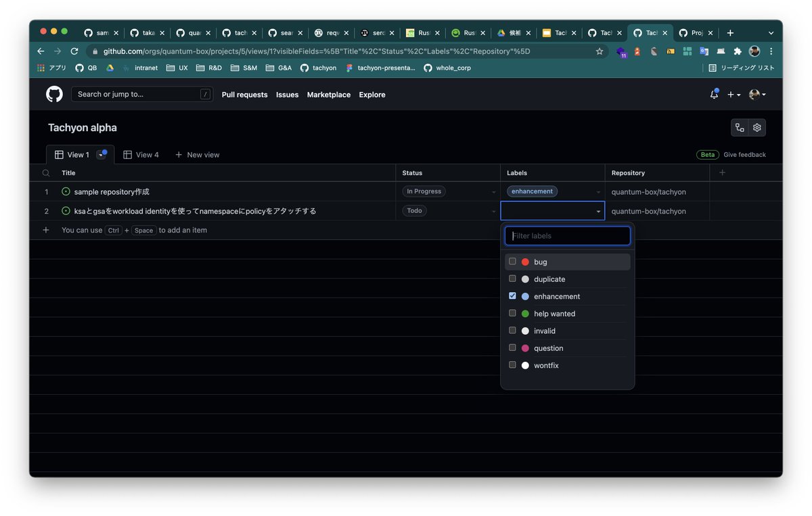Click the search magnifier in table header
The height and width of the screenshot is (516, 812).
46,173
